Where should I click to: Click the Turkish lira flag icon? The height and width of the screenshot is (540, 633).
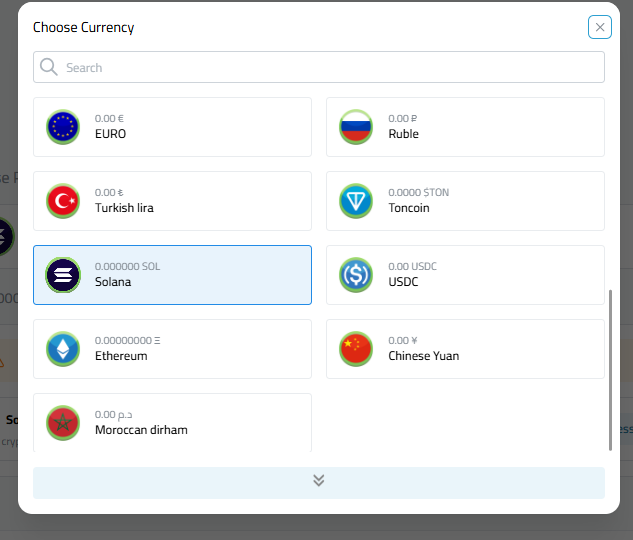[63, 201]
